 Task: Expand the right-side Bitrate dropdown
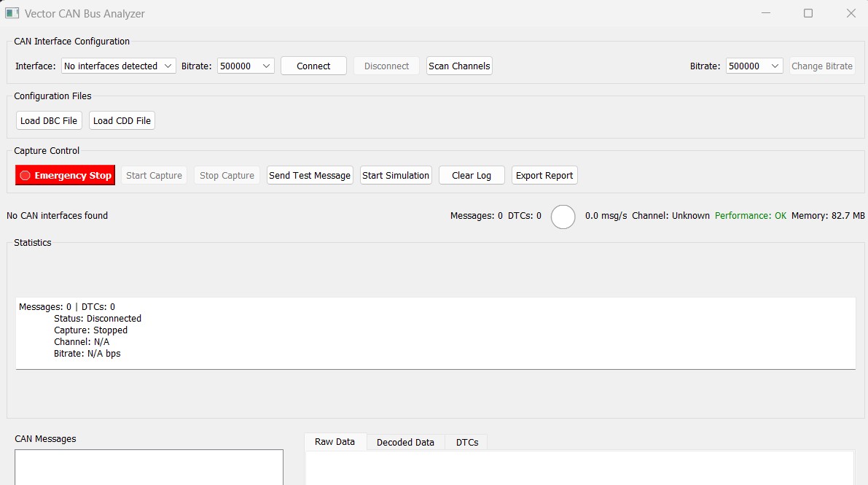point(754,66)
